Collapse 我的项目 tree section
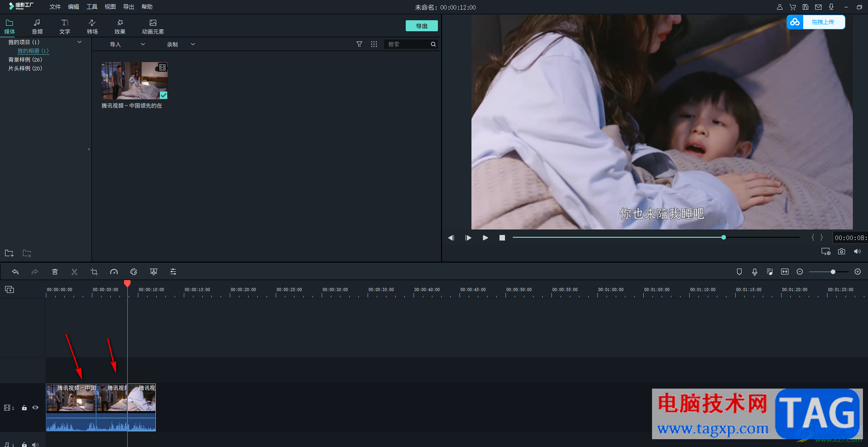 pos(79,42)
